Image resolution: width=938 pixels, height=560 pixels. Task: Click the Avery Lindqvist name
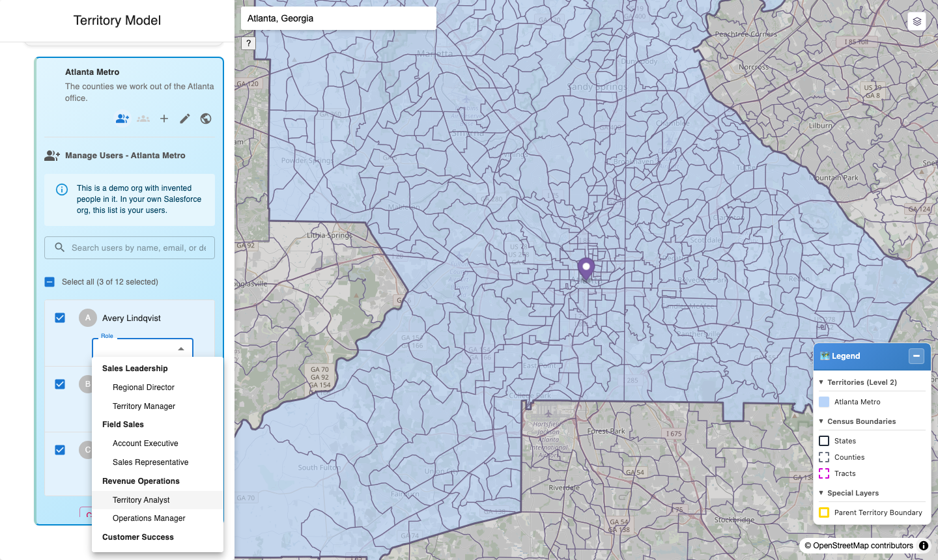click(132, 318)
